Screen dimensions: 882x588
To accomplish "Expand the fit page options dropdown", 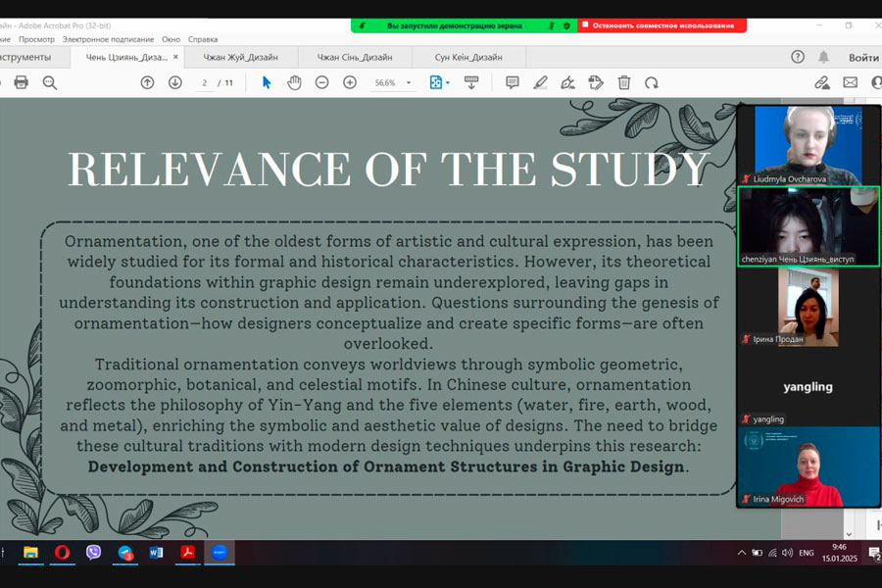I will pos(448,83).
